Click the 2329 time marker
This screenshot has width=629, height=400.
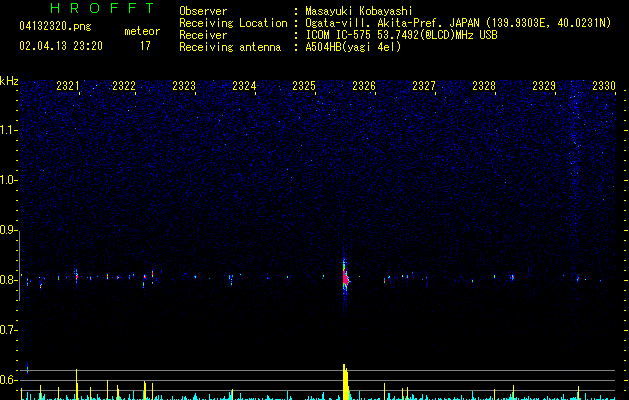[x=544, y=86]
